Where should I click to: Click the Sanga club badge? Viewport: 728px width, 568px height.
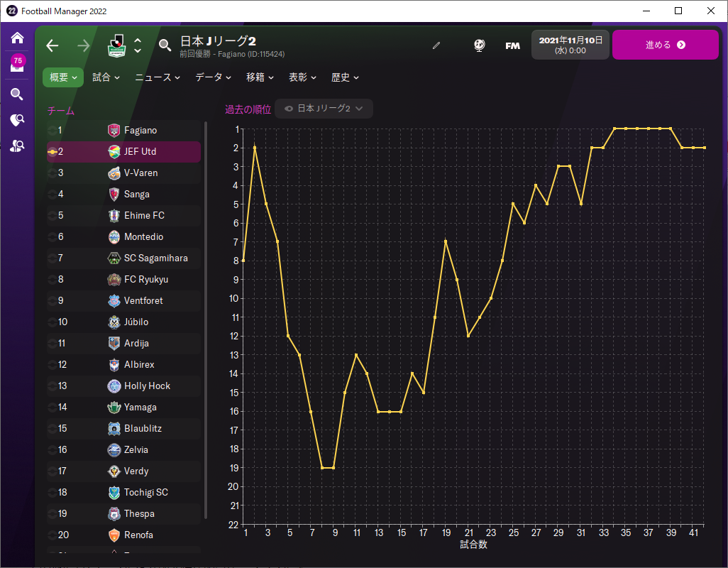coord(114,194)
